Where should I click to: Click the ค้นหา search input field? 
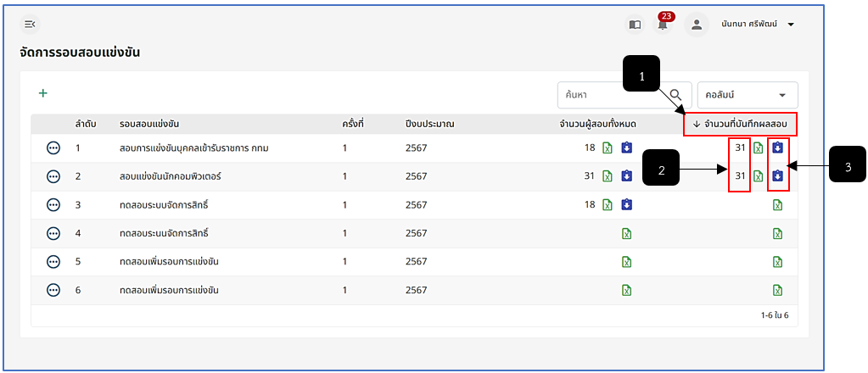[614, 95]
